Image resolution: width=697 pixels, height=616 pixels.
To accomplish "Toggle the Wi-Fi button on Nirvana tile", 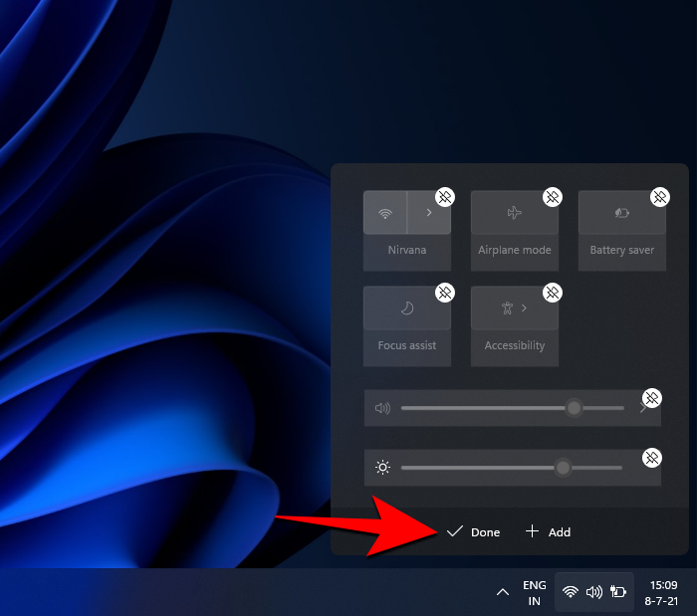I will click(x=385, y=213).
